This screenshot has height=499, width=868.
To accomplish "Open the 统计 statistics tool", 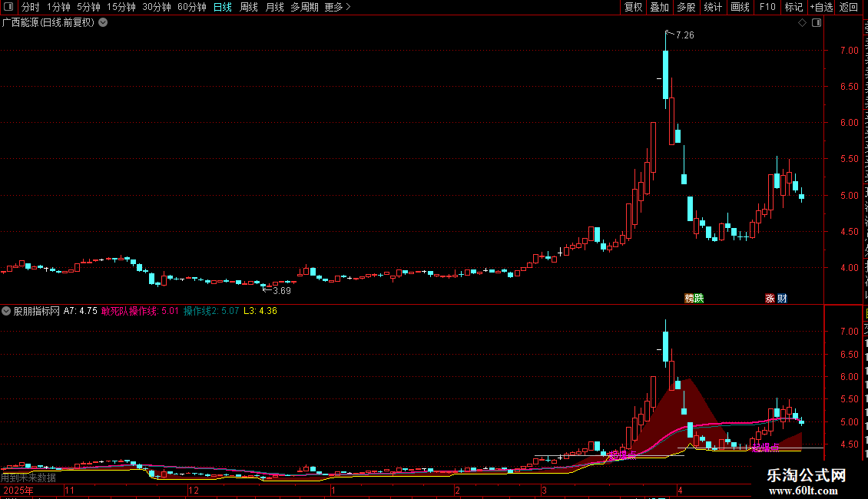I will coord(712,7).
